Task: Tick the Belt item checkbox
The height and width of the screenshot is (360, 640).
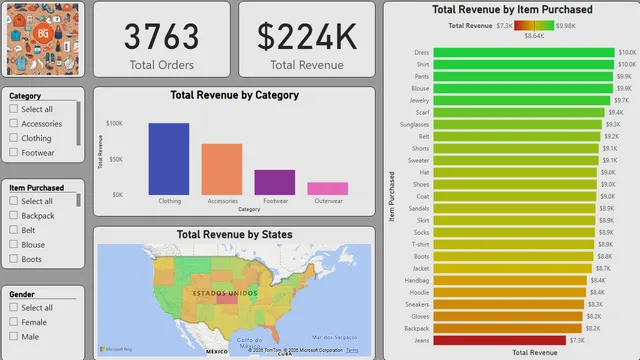Action: click(x=13, y=230)
